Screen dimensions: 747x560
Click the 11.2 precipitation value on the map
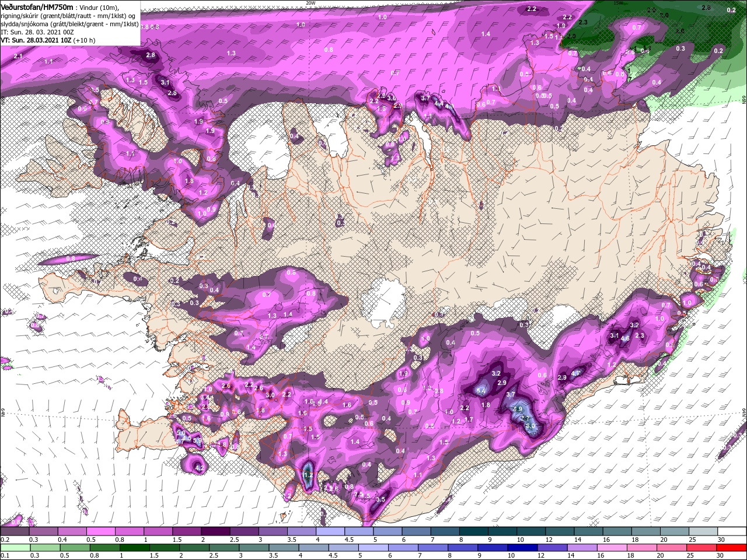coord(308,476)
